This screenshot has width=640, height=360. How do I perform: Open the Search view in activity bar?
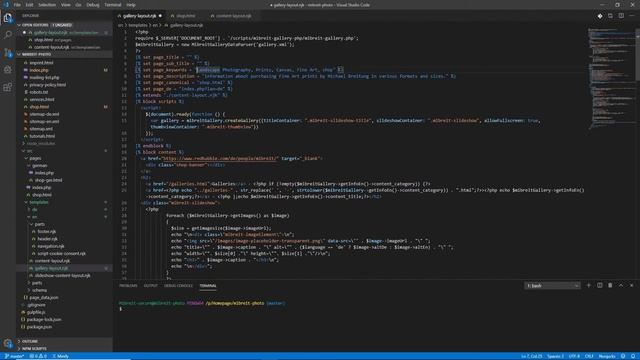point(8,35)
